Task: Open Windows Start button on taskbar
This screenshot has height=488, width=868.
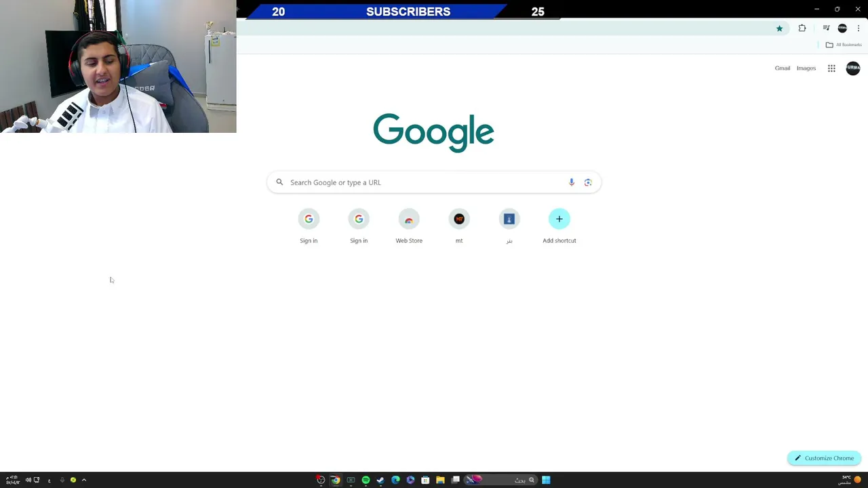Action: coord(546,480)
